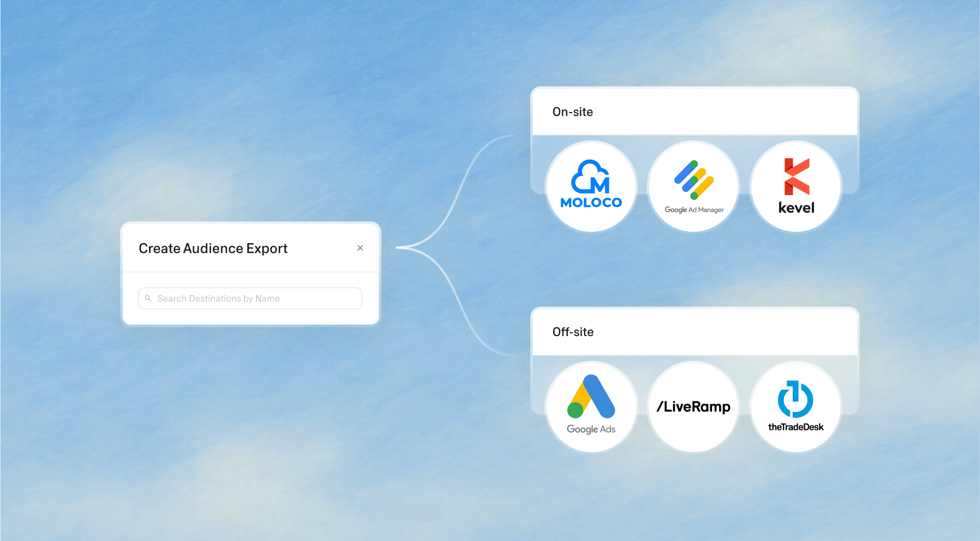Click the Off-site panel header
980x541 pixels.
coord(694,332)
